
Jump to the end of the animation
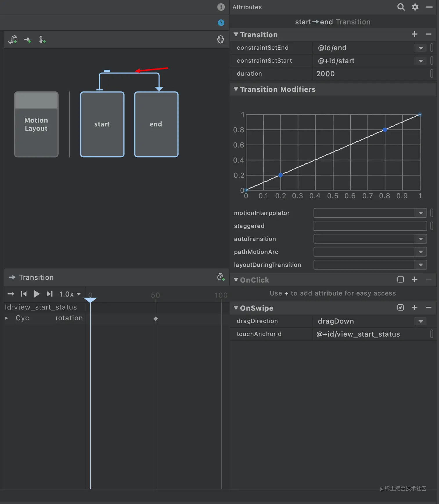point(50,294)
